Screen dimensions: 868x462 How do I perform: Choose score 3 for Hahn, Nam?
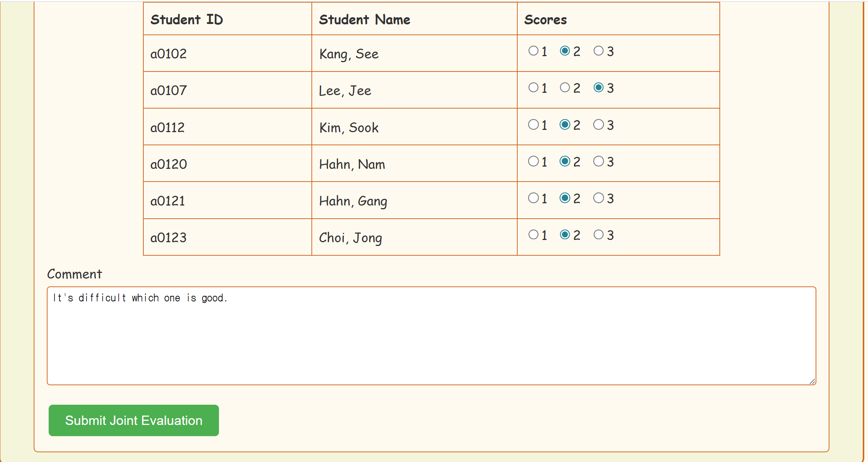click(599, 161)
